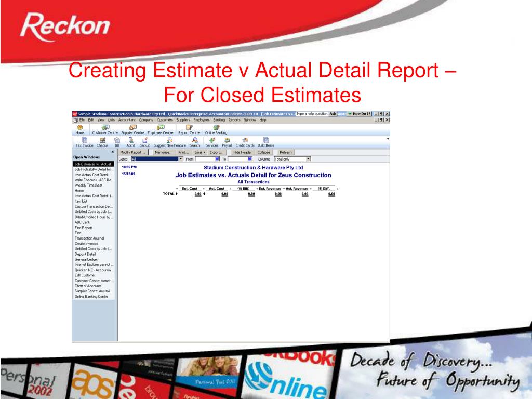Open the Home icon in navigation bar

pyautogui.click(x=80, y=129)
